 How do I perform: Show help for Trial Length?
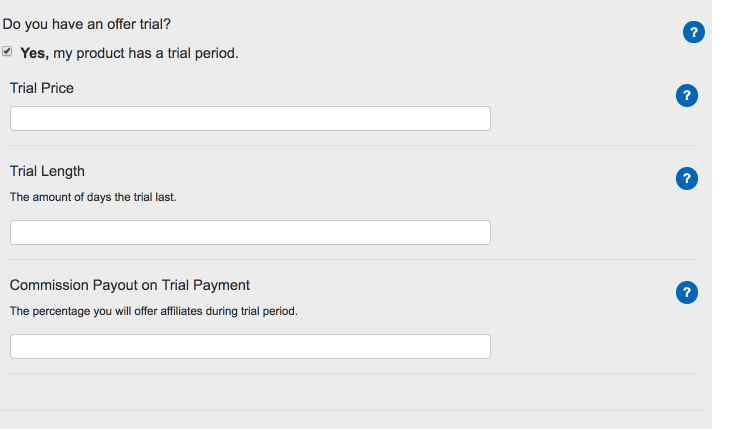(x=687, y=178)
